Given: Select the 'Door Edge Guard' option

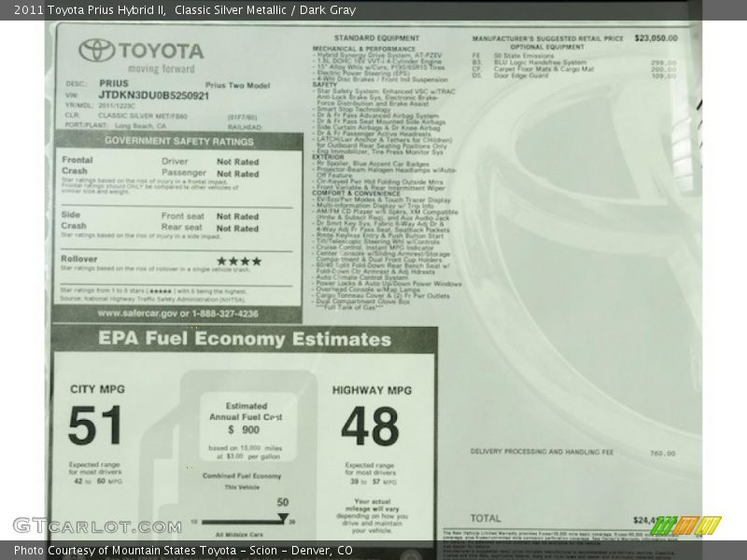Looking at the screenshot, I should click(521, 76).
